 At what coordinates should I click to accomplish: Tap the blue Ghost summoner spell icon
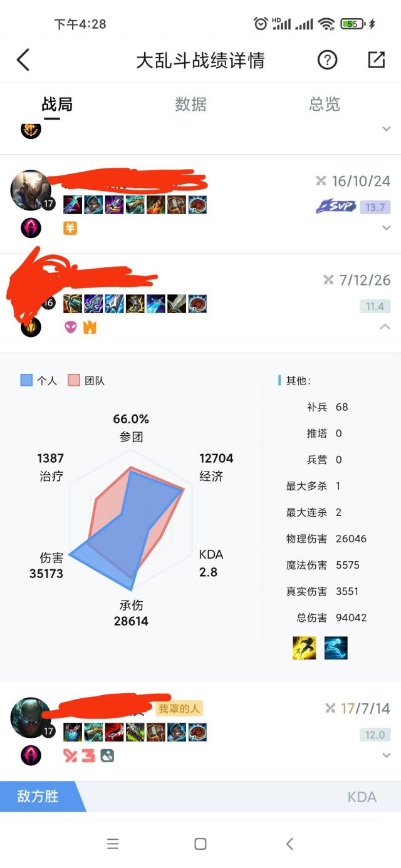[336, 648]
